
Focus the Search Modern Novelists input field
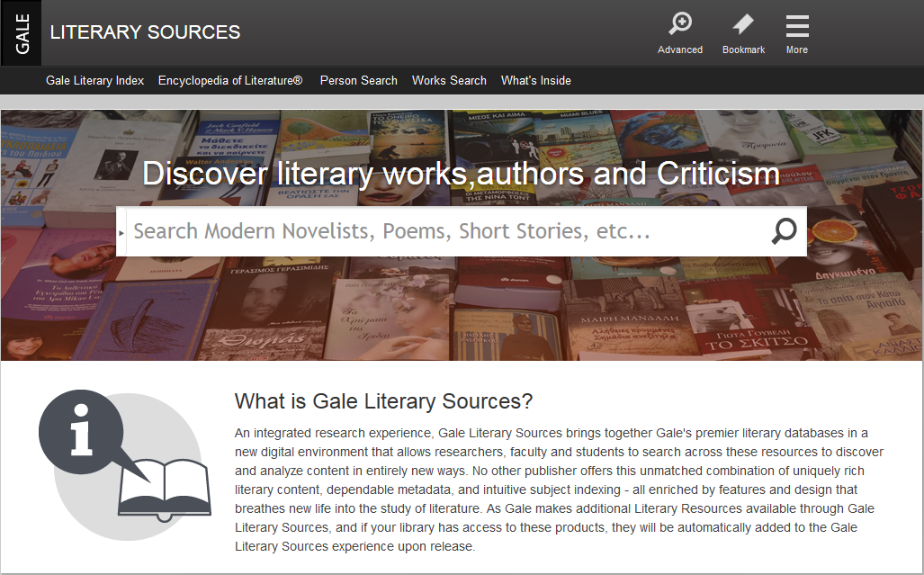[x=448, y=231]
